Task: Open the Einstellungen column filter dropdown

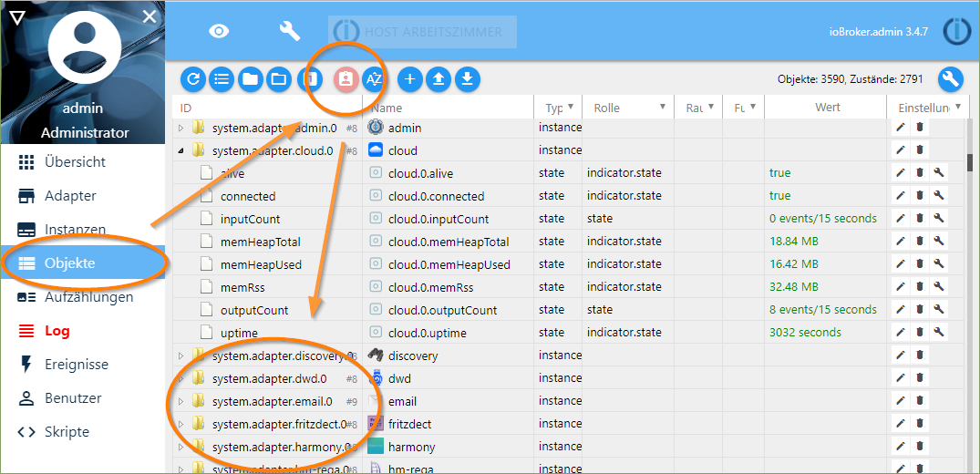Action: point(958,107)
